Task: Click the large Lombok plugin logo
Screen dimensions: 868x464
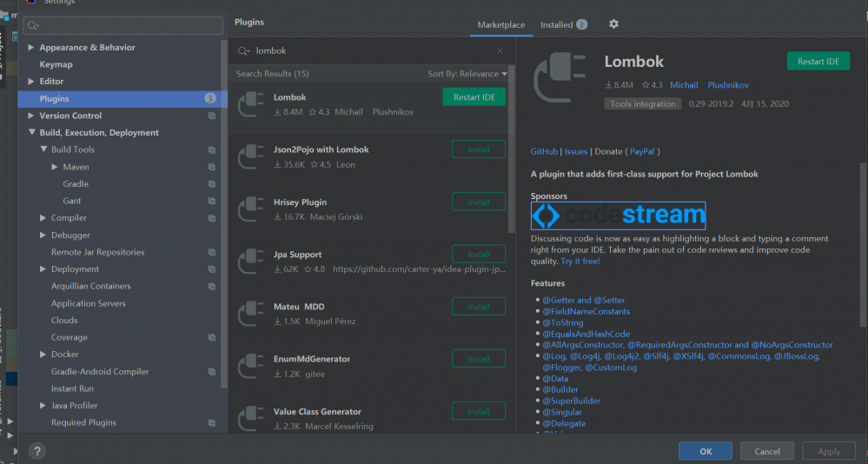Action: click(559, 77)
